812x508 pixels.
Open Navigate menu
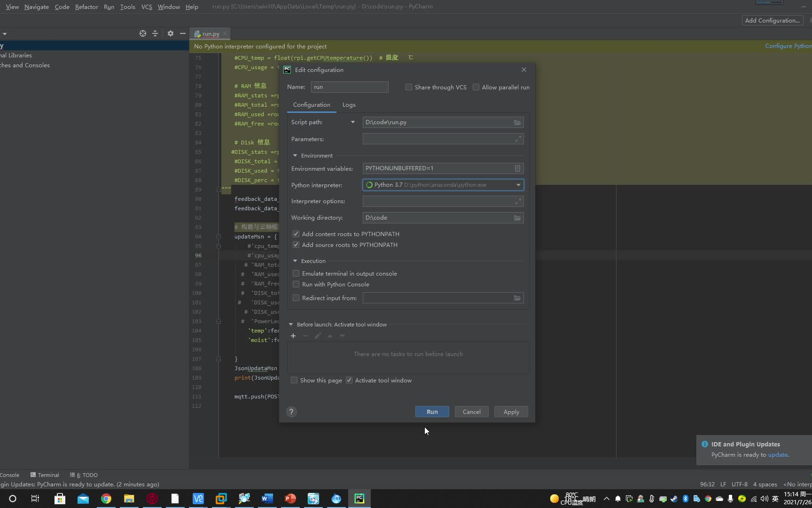37,7
